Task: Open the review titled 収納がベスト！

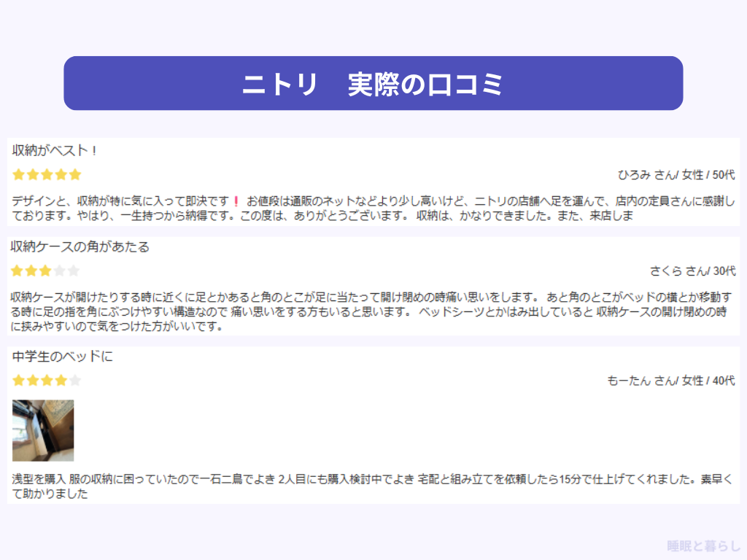Action: 54,150
